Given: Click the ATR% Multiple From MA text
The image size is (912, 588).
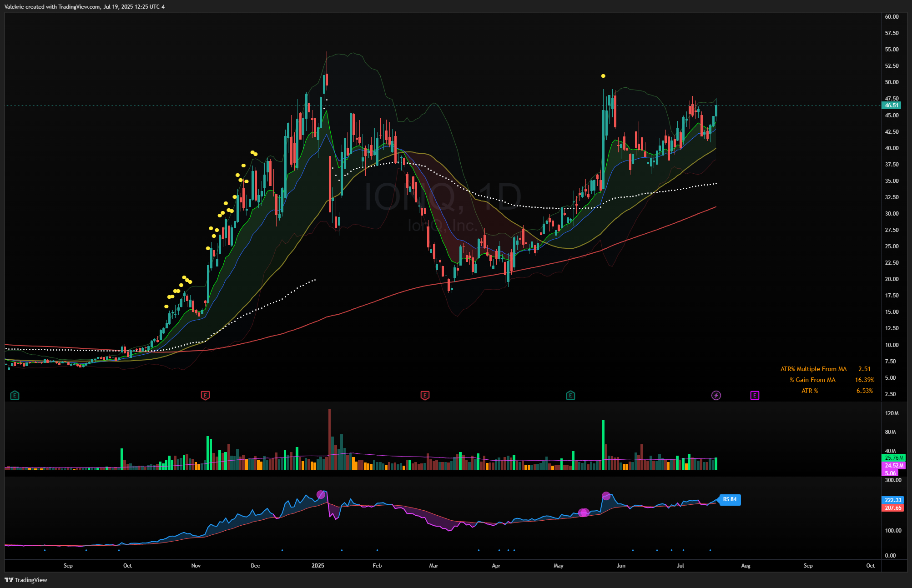Looking at the screenshot, I should click(813, 369).
